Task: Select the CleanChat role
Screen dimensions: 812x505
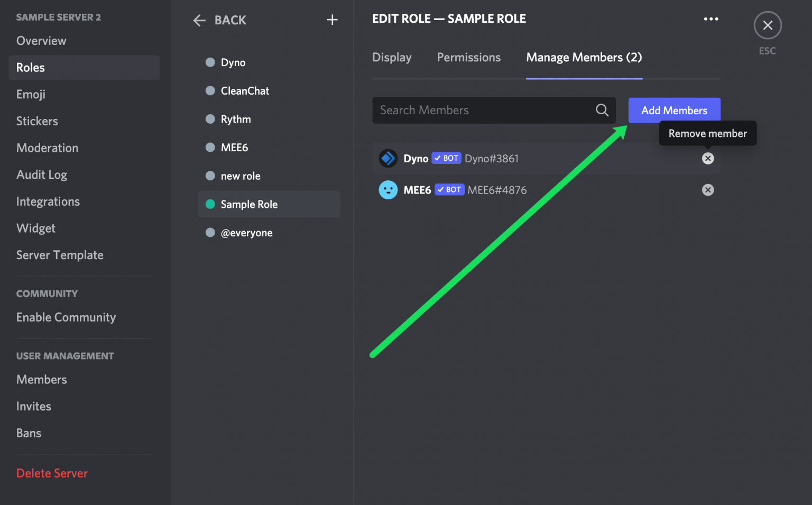Action: pyautogui.click(x=244, y=90)
